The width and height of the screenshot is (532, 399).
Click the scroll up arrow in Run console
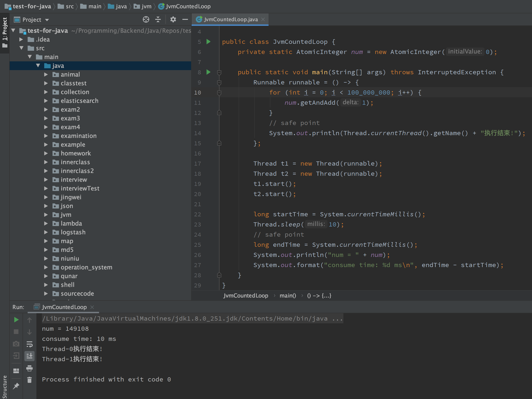29,319
